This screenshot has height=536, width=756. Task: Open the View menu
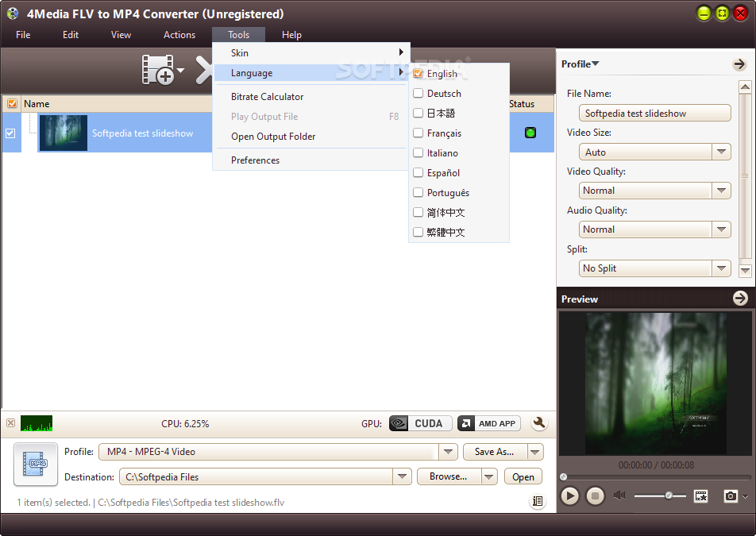click(121, 35)
